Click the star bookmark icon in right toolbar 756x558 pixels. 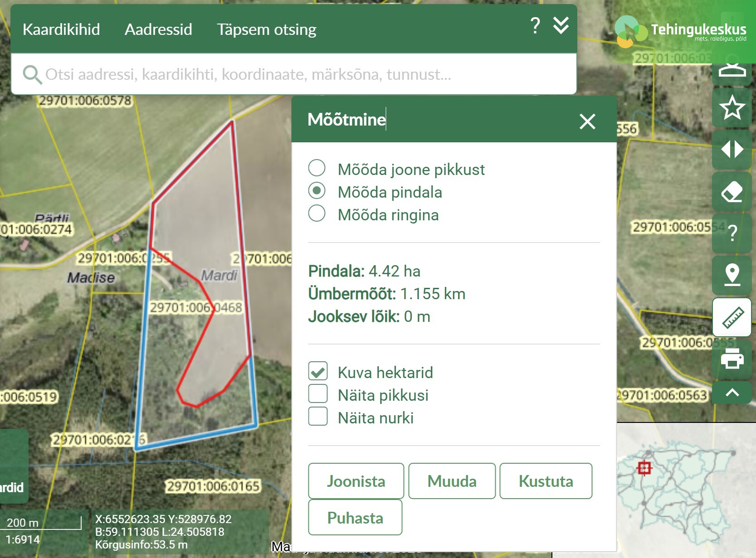[732, 108]
